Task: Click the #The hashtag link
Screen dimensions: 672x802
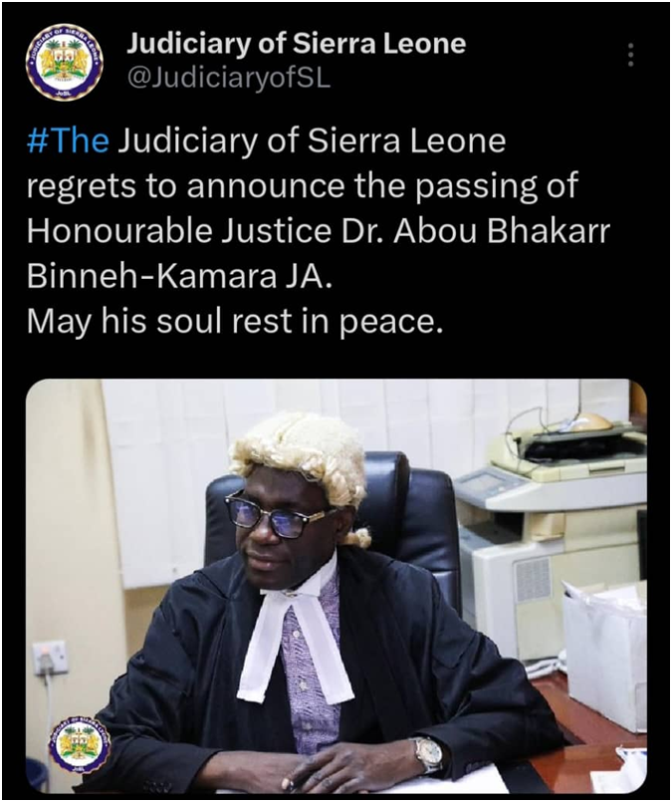Action: click(68, 141)
